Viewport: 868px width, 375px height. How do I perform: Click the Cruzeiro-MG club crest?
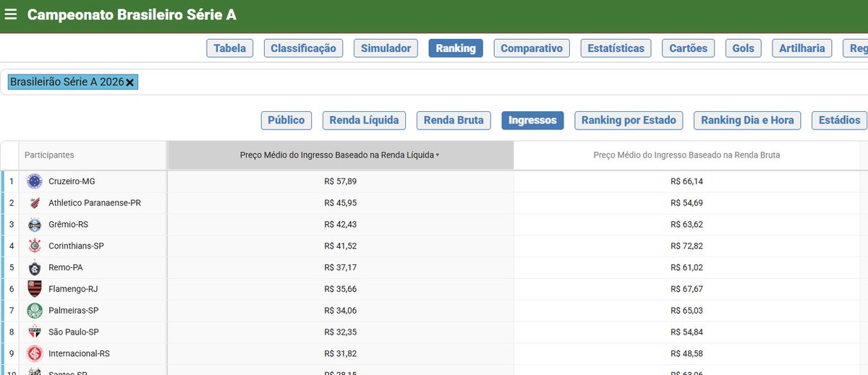(34, 181)
